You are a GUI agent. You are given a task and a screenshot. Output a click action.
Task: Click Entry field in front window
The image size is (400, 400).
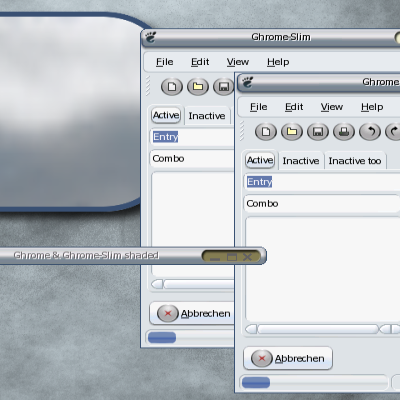coord(322,182)
